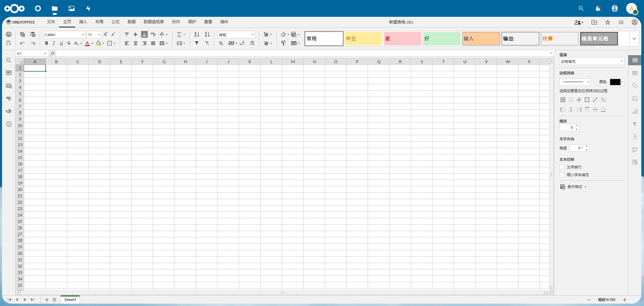Viewport: 644px width, 306px height.
Task: Toggle wrap text in toolbar
Action: [x=153, y=34]
